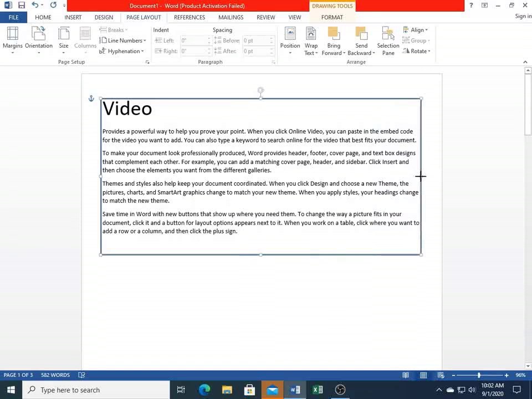Switch to the HOME tab
This screenshot has height=399, width=532.
[43, 17]
